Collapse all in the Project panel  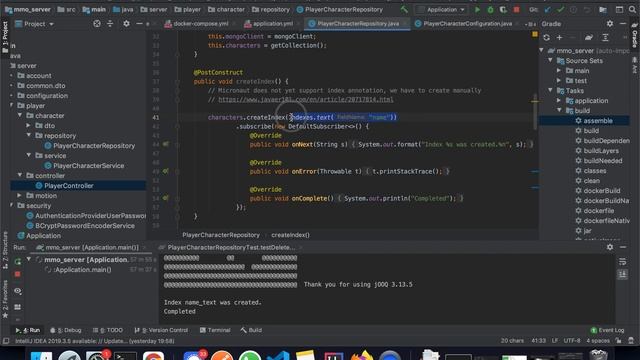(110, 24)
